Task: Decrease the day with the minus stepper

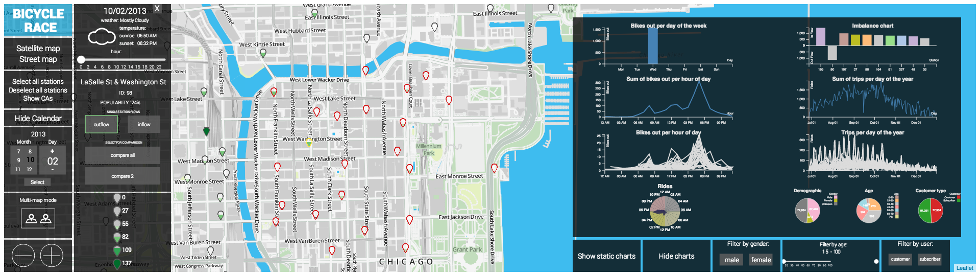Action: pyautogui.click(x=52, y=170)
